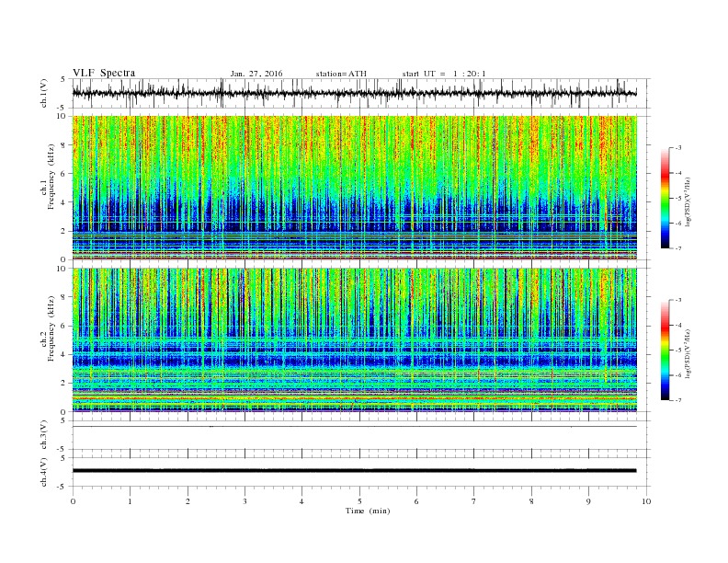Click the '6' kHz tick on ch.1 spectrogram
The width and height of the screenshot is (728, 563).
click(64, 174)
